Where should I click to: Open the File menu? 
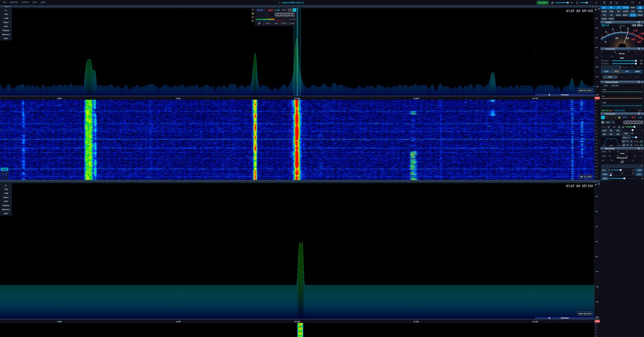(4, 2)
